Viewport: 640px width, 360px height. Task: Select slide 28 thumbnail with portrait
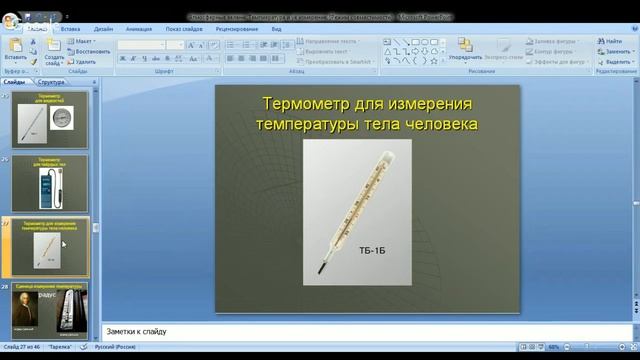pos(50,311)
